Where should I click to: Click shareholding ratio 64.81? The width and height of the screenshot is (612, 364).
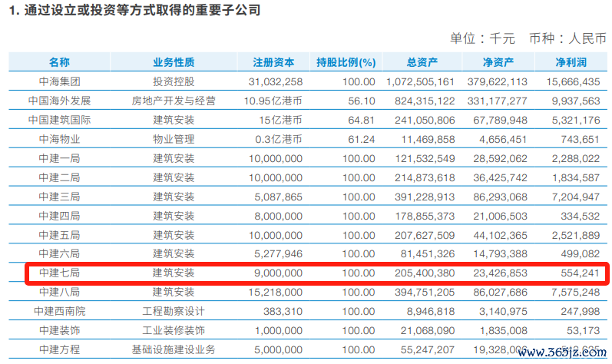pyautogui.click(x=362, y=120)
